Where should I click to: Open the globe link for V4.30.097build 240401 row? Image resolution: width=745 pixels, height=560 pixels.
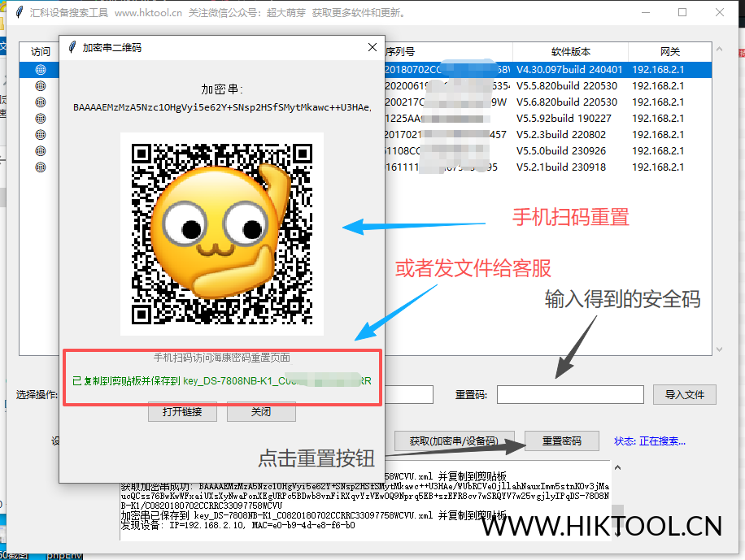(41, 70)
